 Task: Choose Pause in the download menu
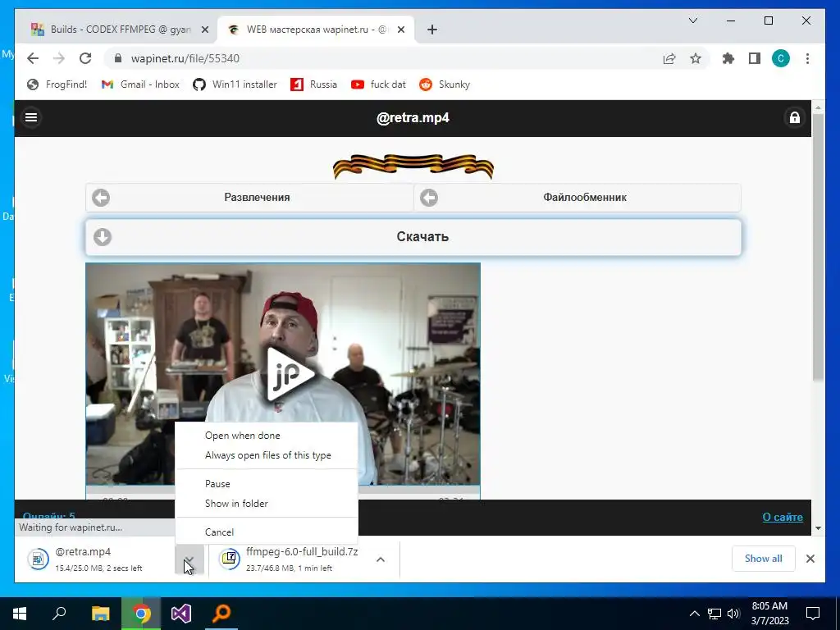(x=267, y=484)
